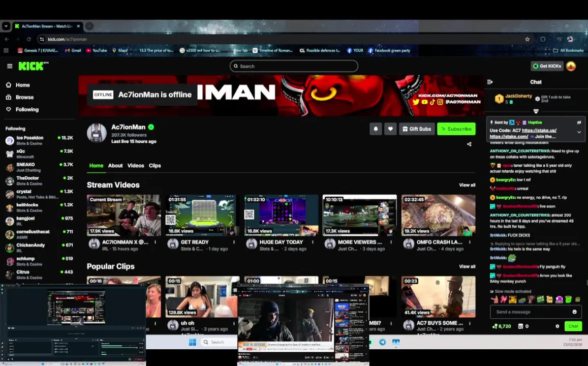Open the chat shop icon
The width and height of the screenshot is (588, 366).
[x=520, y=326]
